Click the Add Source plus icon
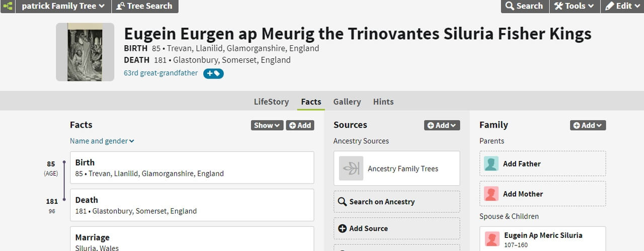 coord(342,228)
